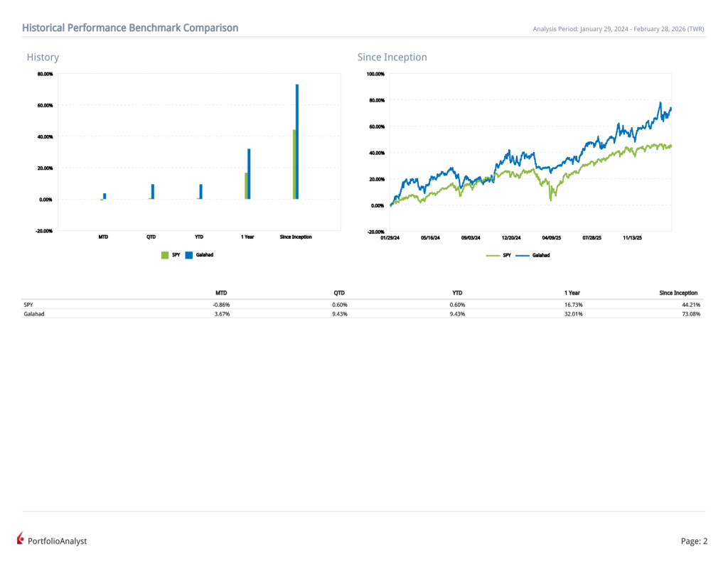728x562 pixels.
Task: Click the Since Inception column header in table
Action: coord(678,293)
